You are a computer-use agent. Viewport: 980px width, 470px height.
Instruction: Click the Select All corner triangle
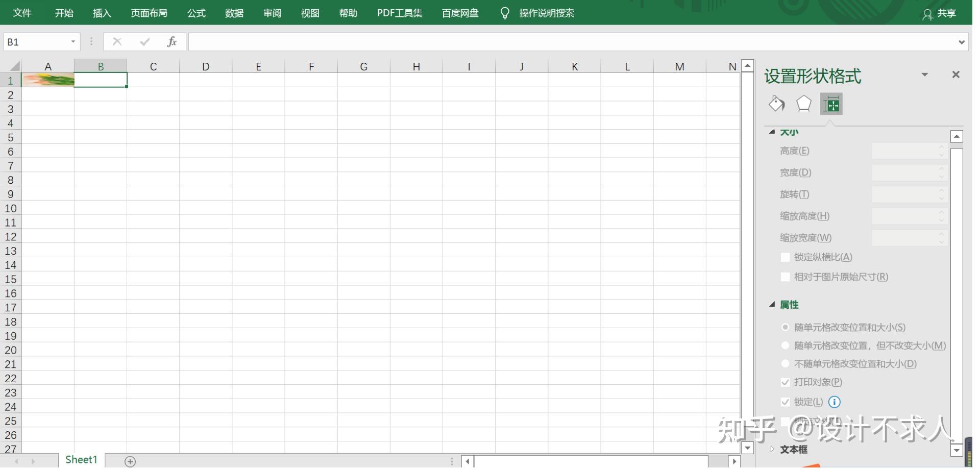pyautogui.click(x=14, y=66)
